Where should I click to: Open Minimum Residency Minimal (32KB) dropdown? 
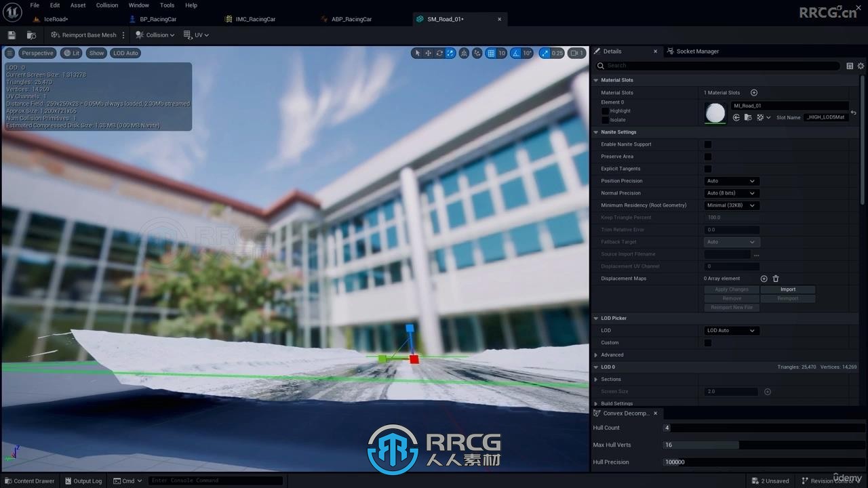point(731,205)
